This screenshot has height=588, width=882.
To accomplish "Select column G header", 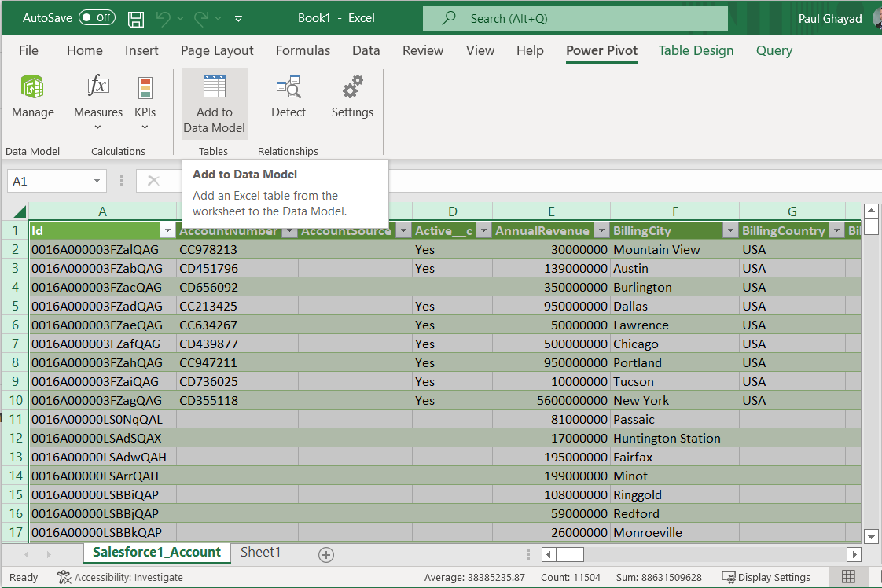I will pos(792,211).
